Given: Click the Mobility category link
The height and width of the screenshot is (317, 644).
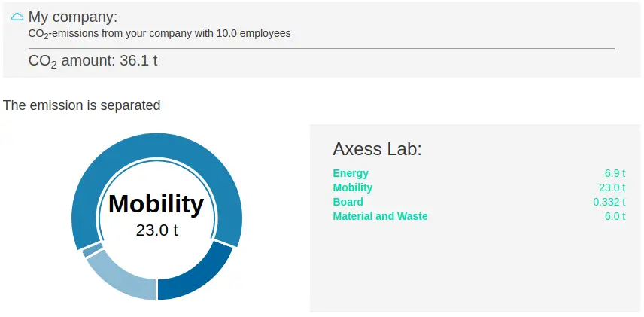Looking at the screenshot, I should click(x=352, y=187).
